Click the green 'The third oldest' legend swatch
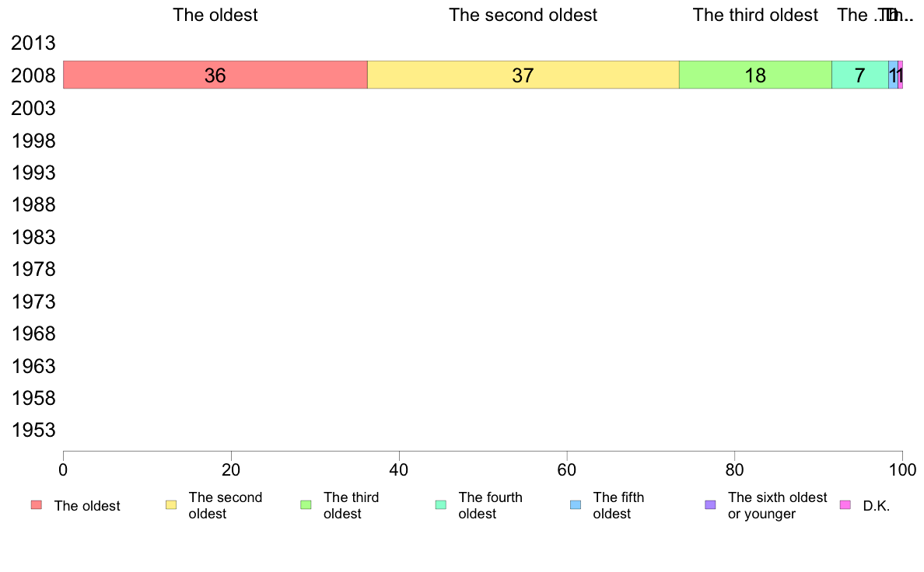 click(306, 505)
